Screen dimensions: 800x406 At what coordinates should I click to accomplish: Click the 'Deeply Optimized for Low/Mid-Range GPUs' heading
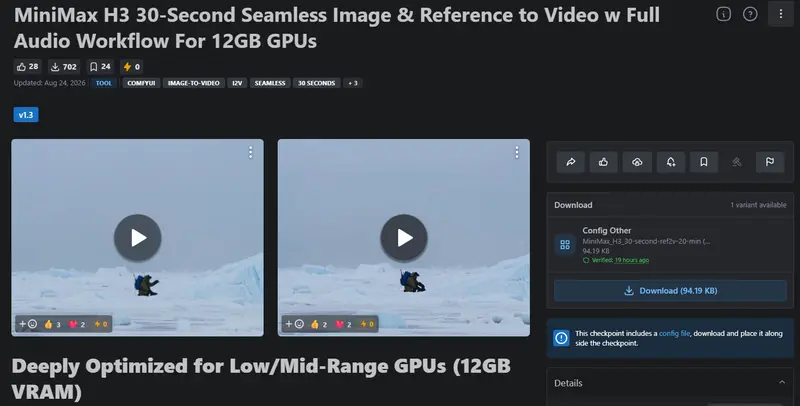point(261,379)
